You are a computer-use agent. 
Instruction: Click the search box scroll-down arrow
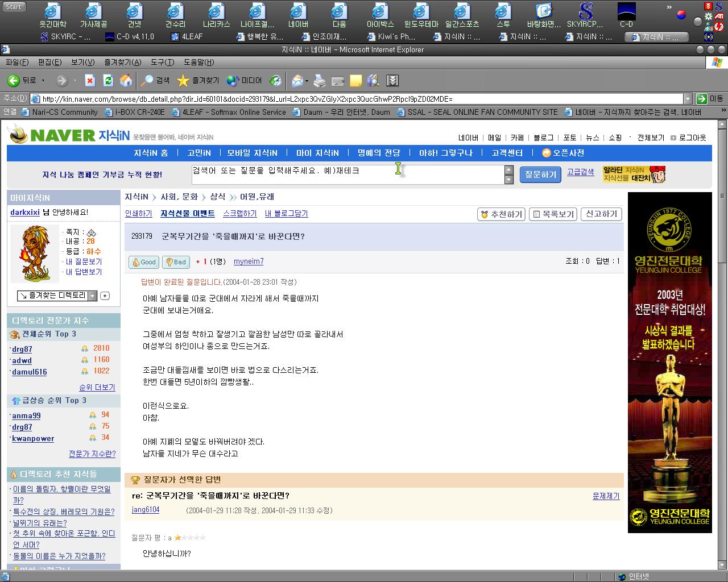509,180
